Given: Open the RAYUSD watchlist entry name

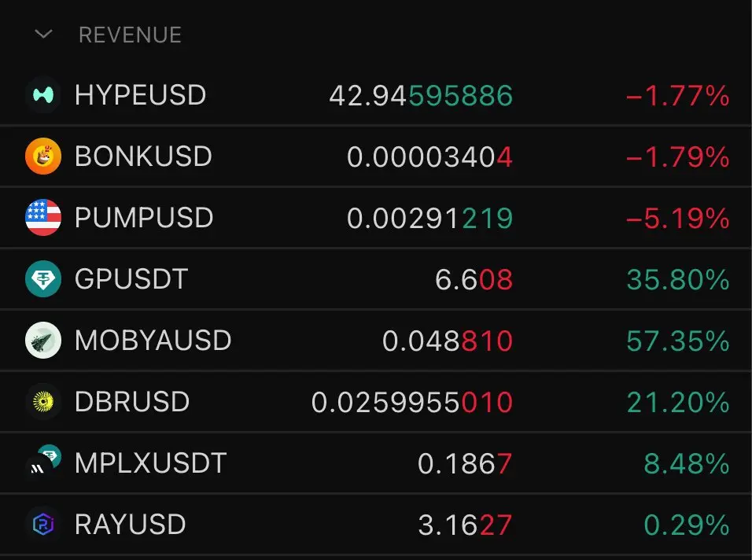Looking at the screenshot, I should pyautogui.click(x=131, y=525).
